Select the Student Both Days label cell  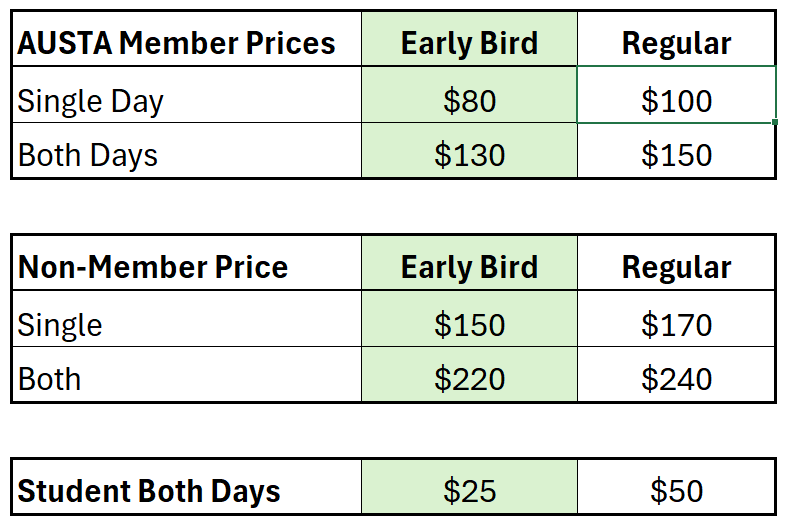[186, 491]
